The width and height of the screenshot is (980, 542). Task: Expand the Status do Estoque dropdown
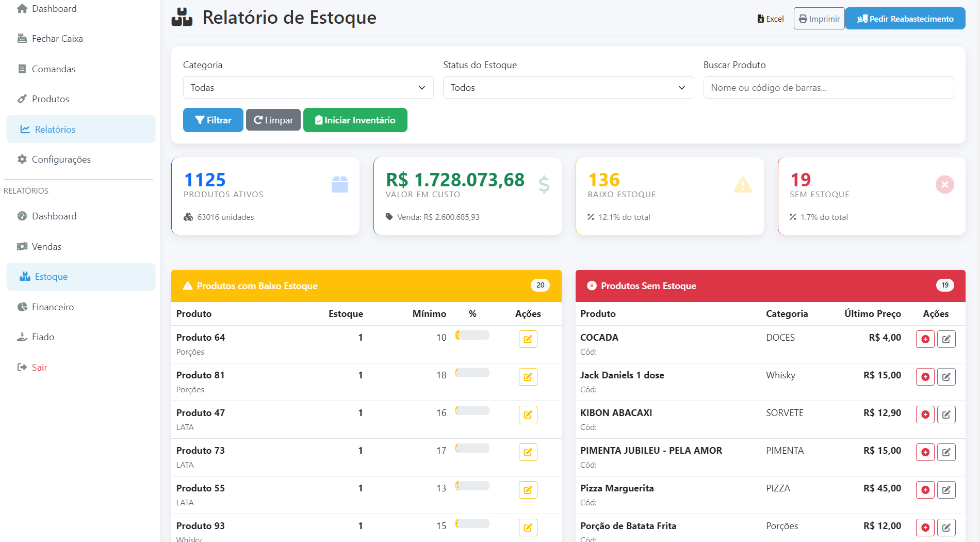[568, 88]
